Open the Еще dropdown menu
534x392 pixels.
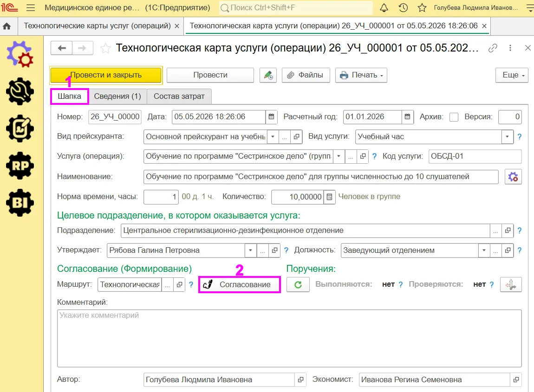[512, 75]
